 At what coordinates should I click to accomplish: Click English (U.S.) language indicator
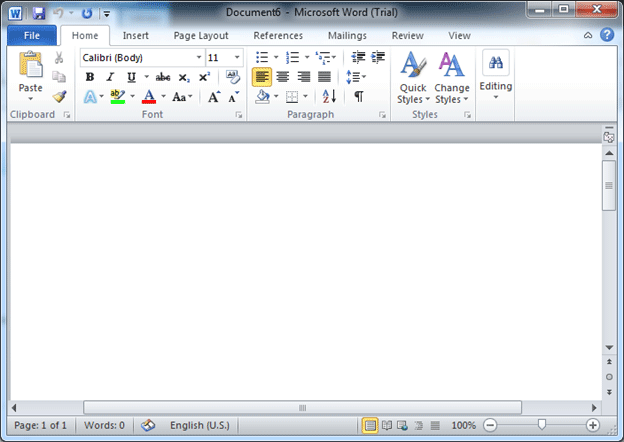(200, 426)
